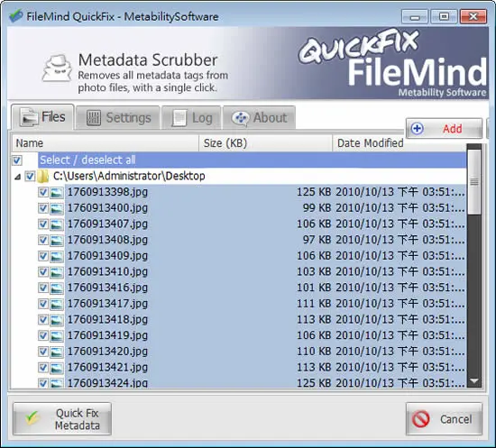This screenshot has height=448, width=496.
Task: Click image icon of 1760913416.jpg
Action: [57, 288]
